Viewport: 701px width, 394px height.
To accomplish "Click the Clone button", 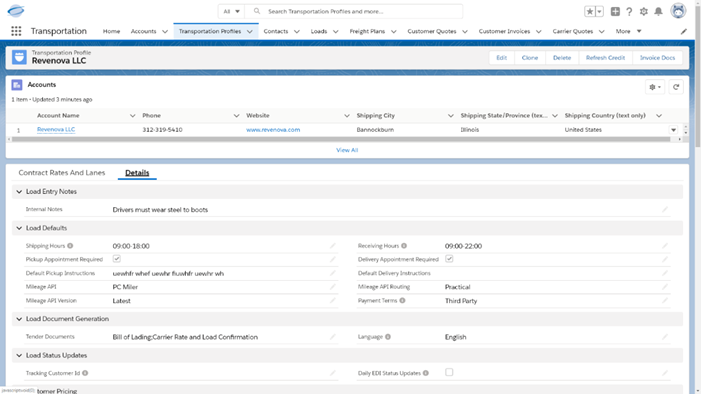I will (530, 58).
